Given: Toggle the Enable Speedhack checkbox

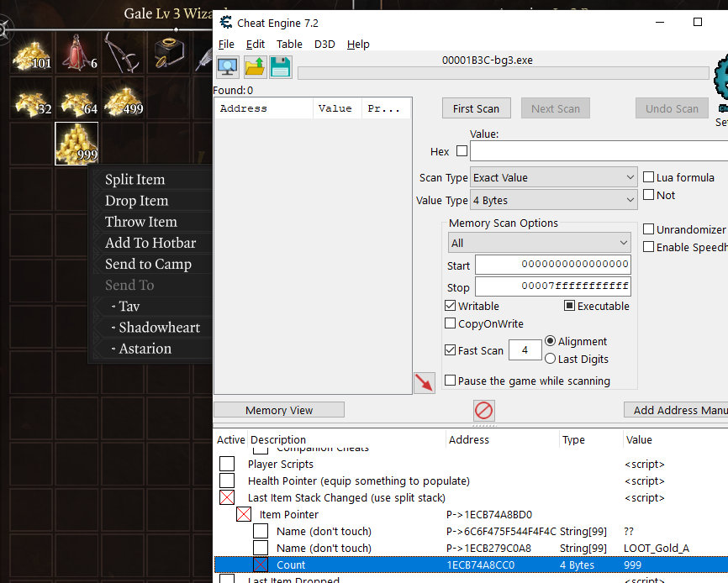Looking at the screenshot, I should pos(649,247).
